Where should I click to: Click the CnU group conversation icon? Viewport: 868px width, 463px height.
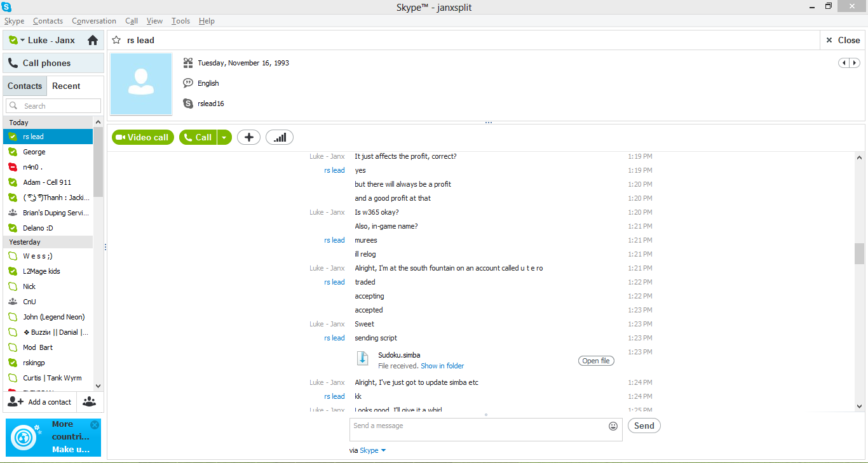pyautogui.click(x=13, y=302)
